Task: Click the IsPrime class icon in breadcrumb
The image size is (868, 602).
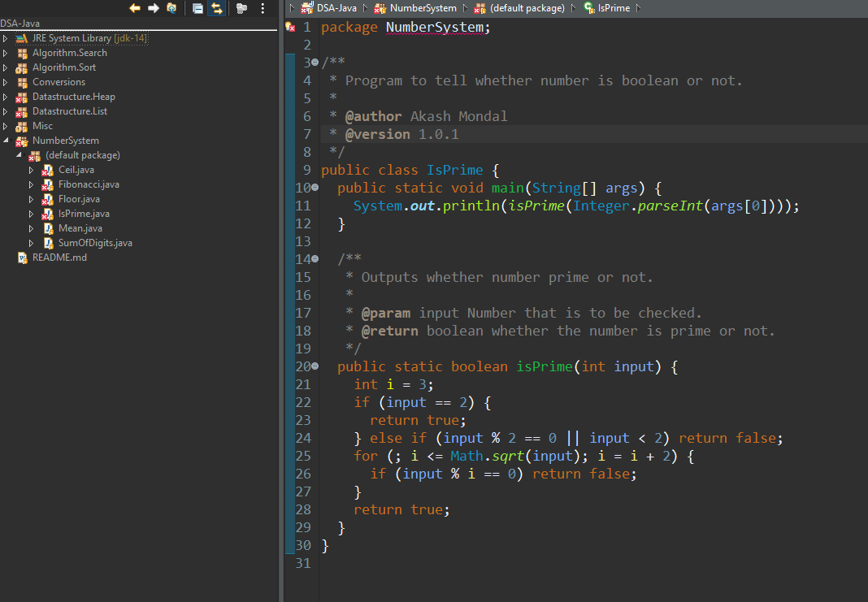Action: pyautogui.click(x=589, y=8)
